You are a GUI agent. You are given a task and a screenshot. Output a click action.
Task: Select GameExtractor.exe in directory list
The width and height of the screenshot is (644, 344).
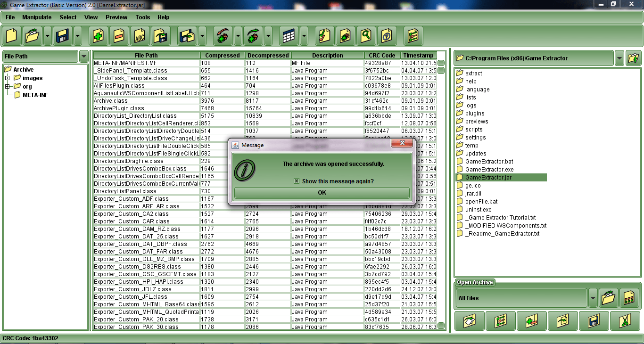coord(489,170)
